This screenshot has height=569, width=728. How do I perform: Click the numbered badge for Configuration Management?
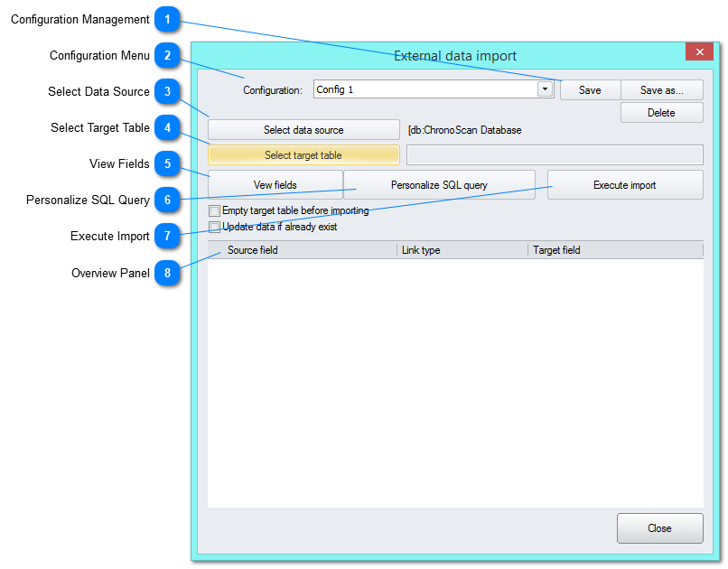(167, 19)
